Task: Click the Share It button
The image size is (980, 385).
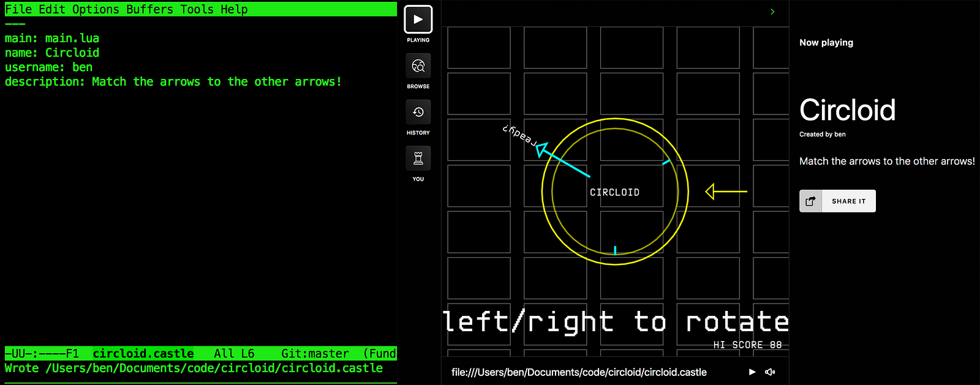Action: (837, 201)
